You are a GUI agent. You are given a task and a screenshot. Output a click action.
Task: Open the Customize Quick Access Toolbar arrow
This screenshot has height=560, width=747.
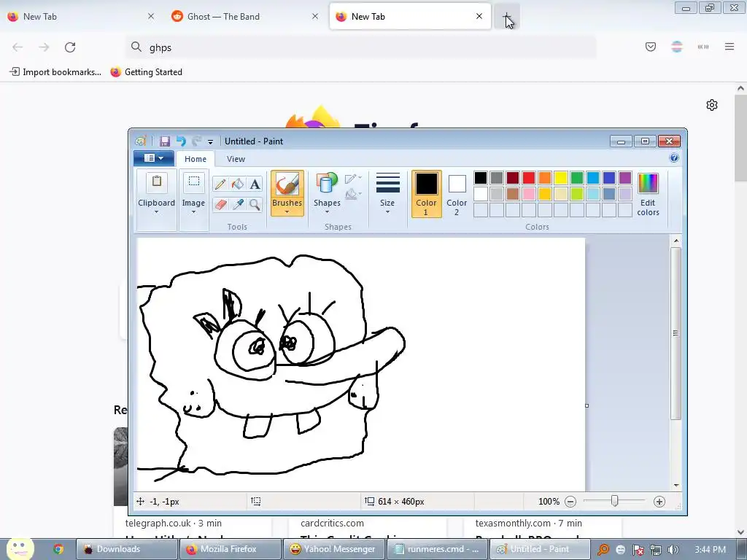click(210, 142)
